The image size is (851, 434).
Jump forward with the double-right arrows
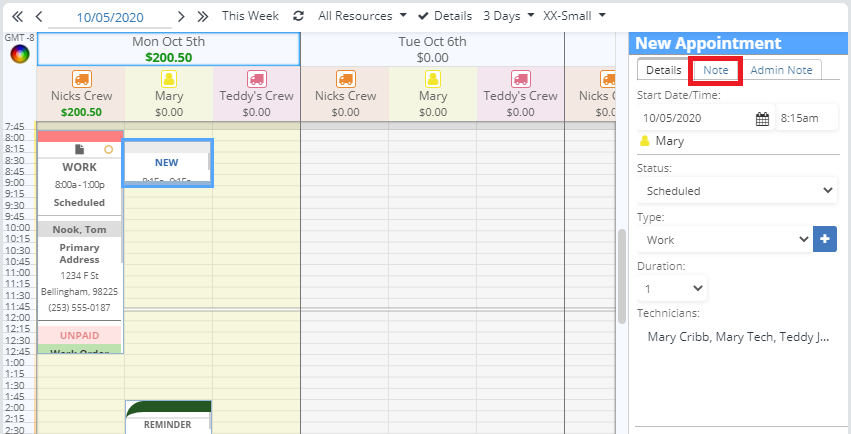(x=203, y=16)
